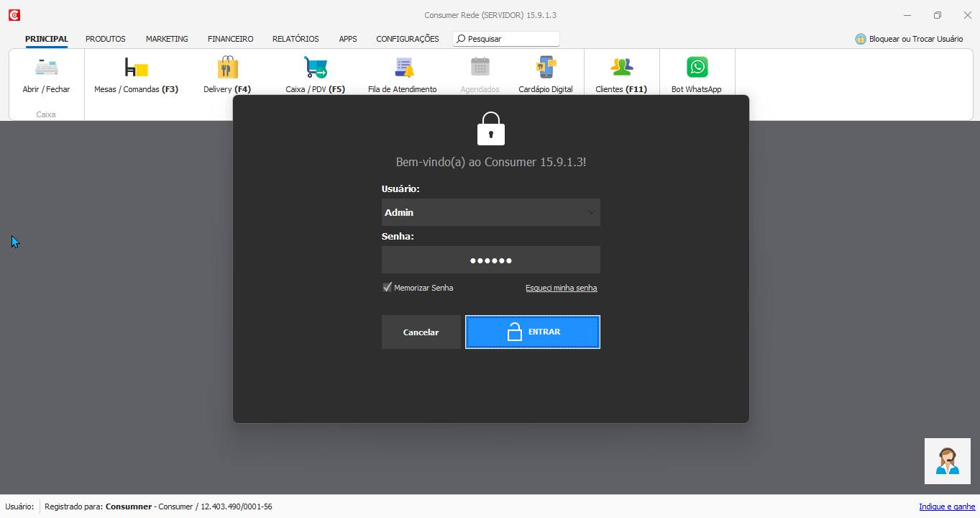Open Mesas / Comandas table icon
The height and width of the screenshot is (518, 980).
coord(136,68)
